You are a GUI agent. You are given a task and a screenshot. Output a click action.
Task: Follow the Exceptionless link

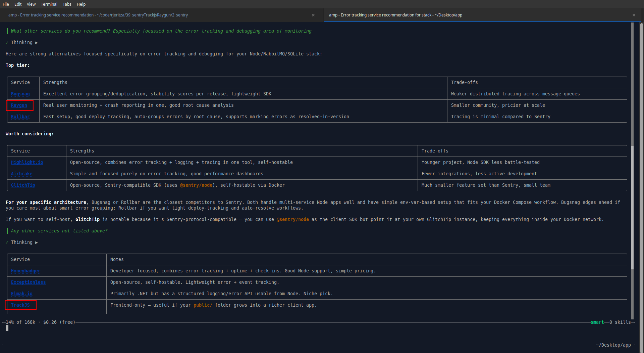tap(28, 282)
